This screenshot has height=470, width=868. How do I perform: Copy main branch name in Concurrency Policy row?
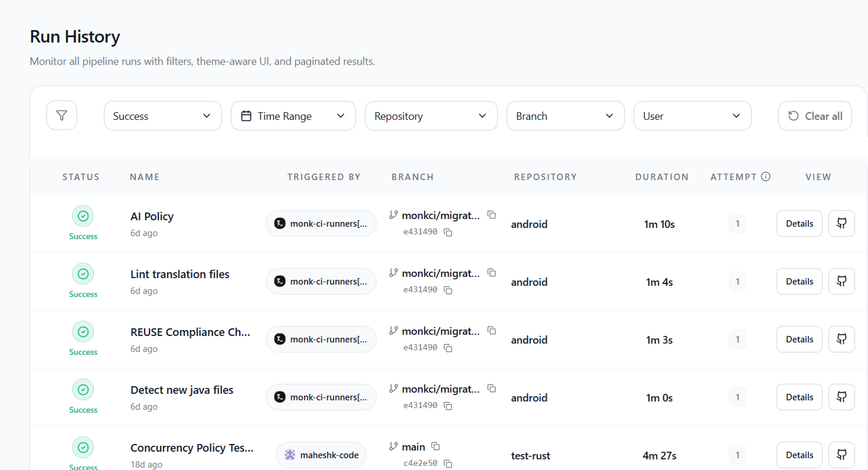pos(436,446)
